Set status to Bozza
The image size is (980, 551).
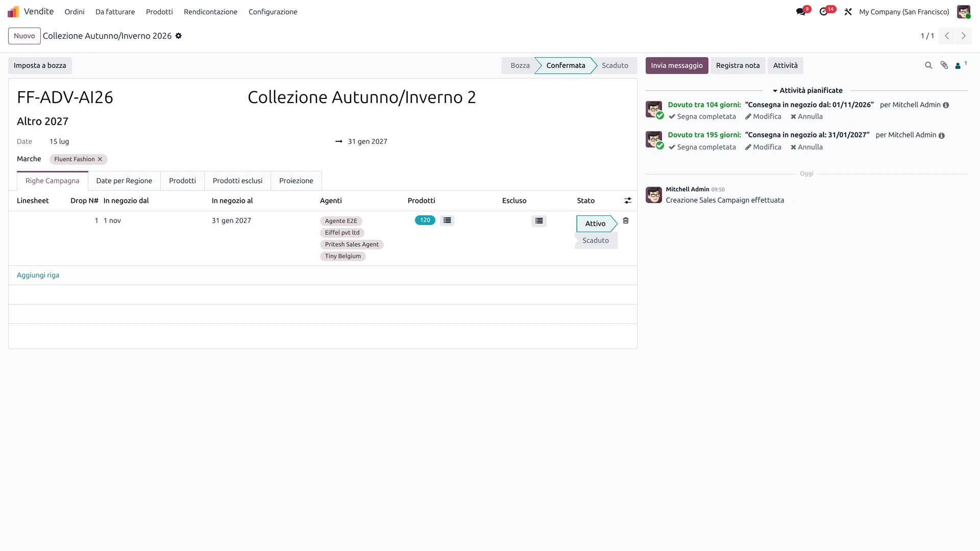520,65
